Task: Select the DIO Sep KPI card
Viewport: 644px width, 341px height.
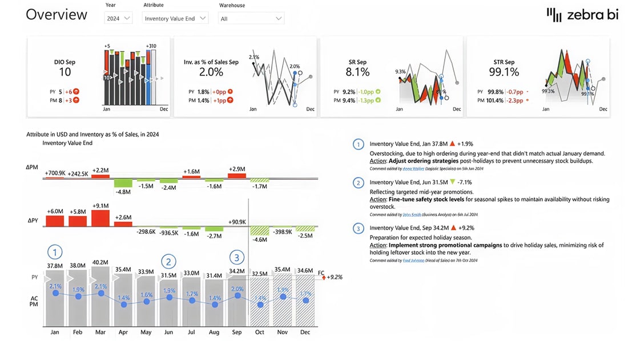Action: (99, 77)
